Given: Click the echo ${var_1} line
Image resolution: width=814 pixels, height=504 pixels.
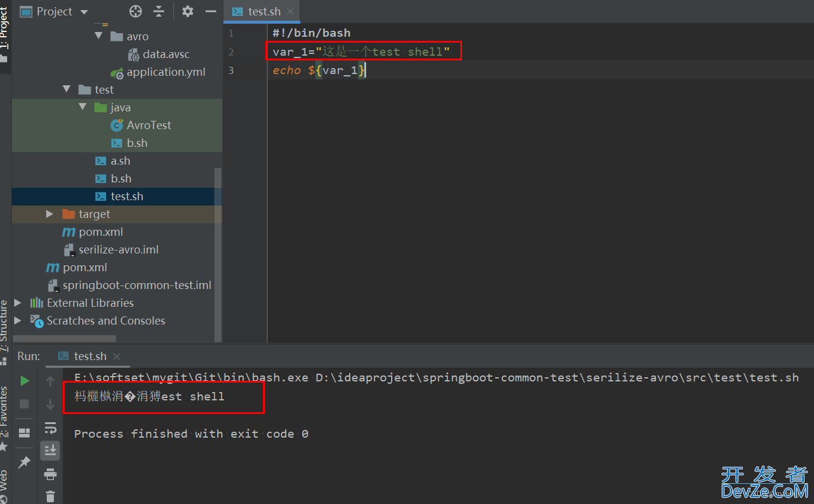Looking at the screenshot, I should (319, 70).
